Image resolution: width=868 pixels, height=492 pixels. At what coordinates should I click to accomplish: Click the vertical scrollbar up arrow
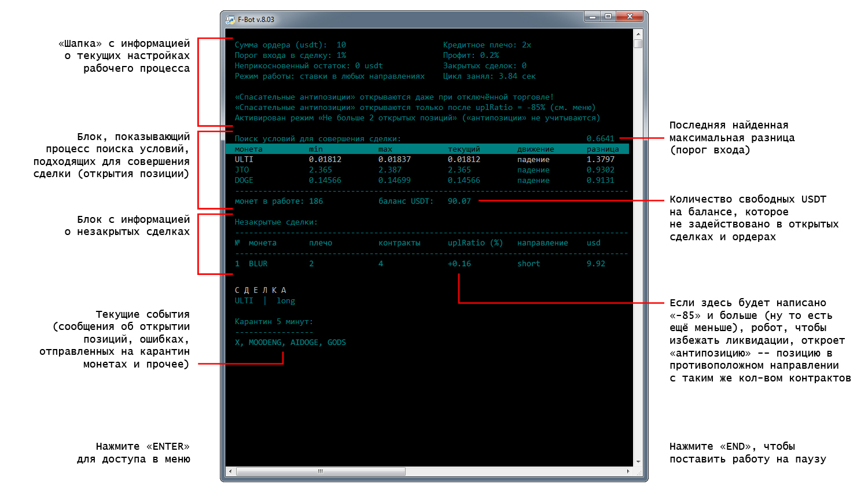click(x=638, y=34)
